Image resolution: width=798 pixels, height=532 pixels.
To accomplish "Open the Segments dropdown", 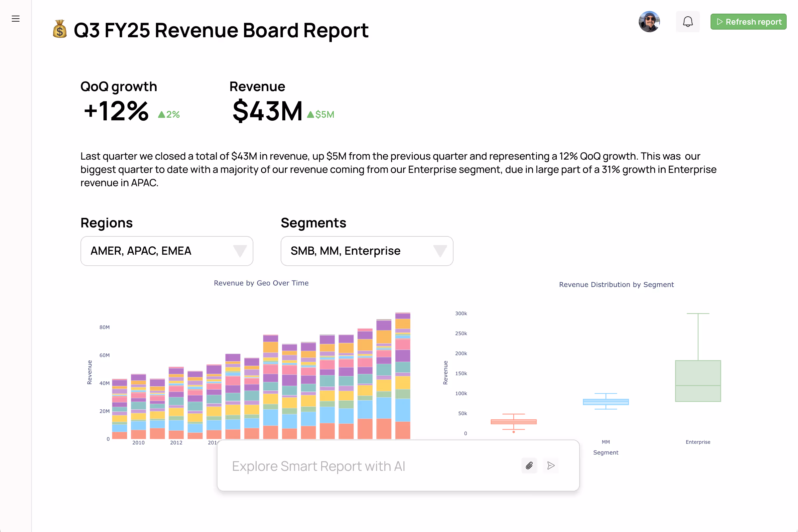I will coord(367,251).
